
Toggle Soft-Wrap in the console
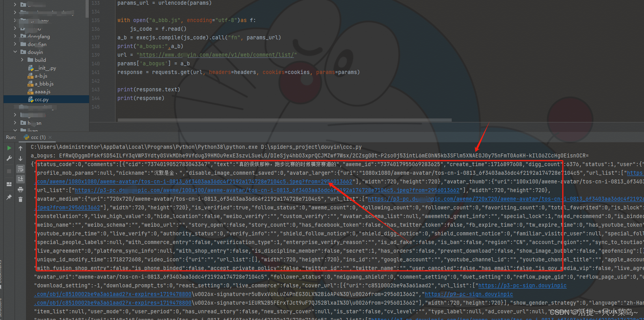click(x=20, y=169)
